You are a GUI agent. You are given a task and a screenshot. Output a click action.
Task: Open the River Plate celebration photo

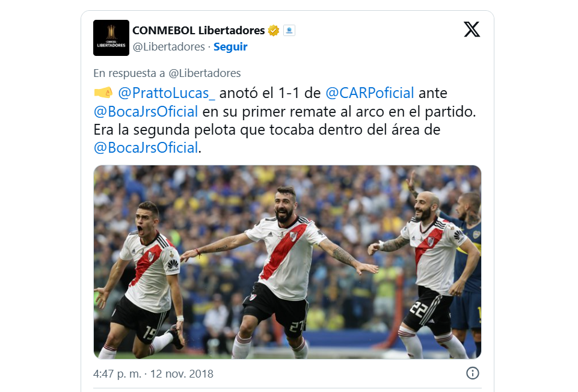click(287, 262)
